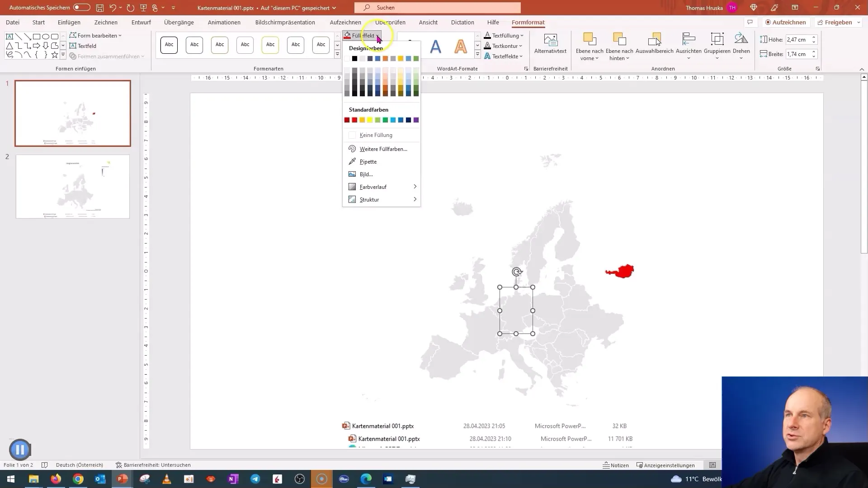Switch to the Einfügen tab
The width and height of the screenshot is (868, 488).
(69, 22)
